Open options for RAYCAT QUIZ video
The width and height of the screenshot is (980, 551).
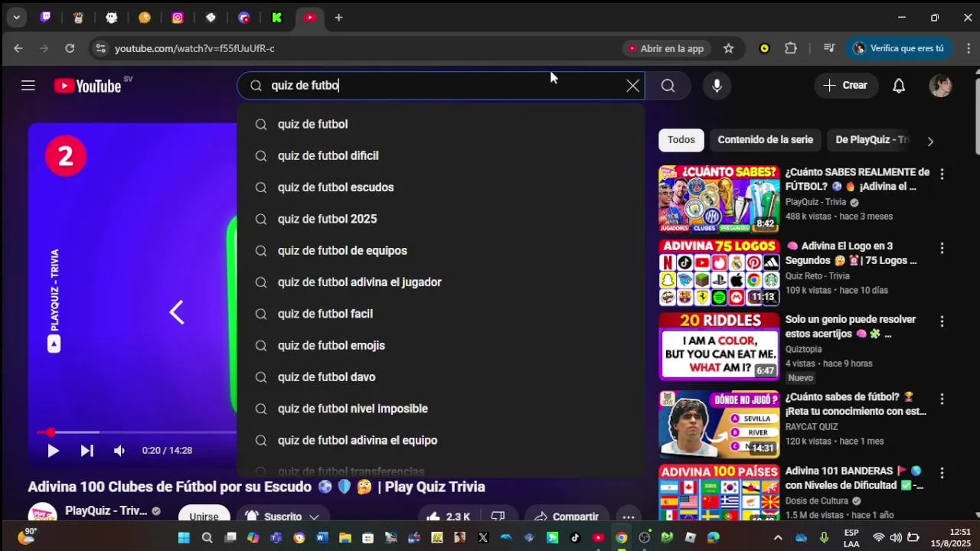click(942, 399)
